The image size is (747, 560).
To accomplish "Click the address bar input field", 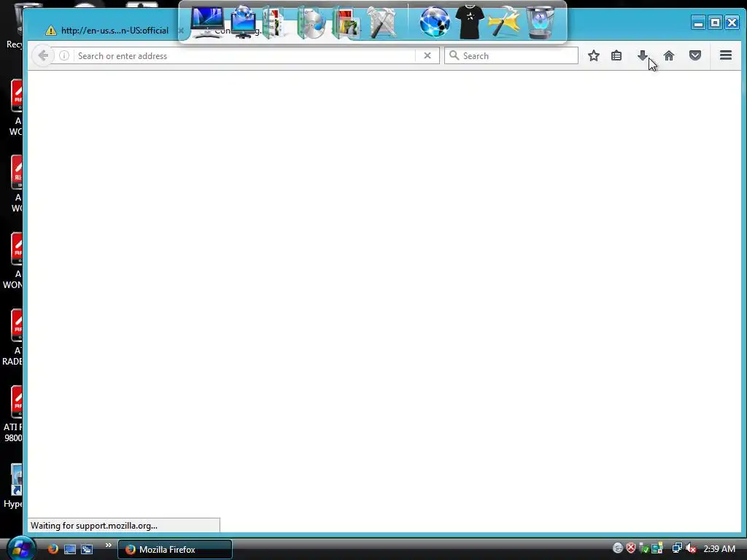I will tap(244, 55).
